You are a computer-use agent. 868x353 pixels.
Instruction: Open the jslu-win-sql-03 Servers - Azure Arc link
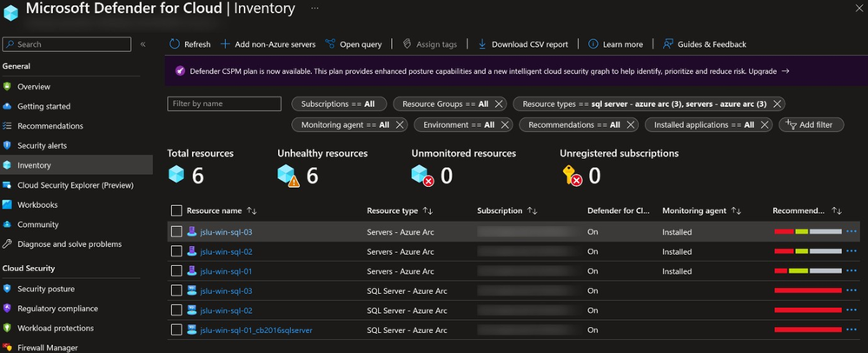point(227,231)
